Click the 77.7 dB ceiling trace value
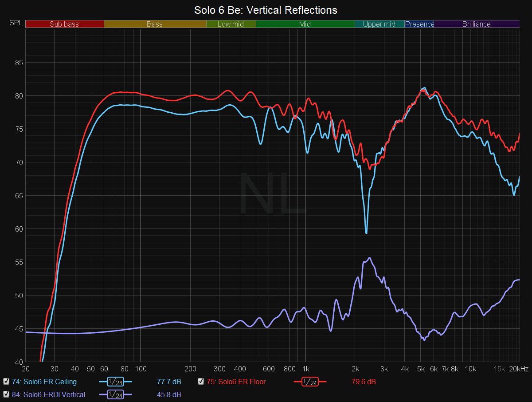The width and height of the screenshot is (532, 402). point(169,382)
